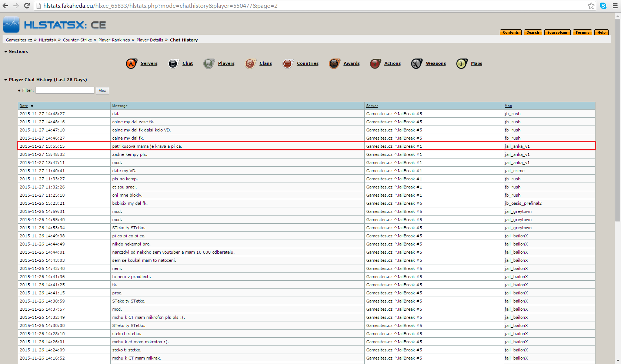This screenshot has height=364, width=621.
Task: Open the Clans section icon
Action: 250,64
